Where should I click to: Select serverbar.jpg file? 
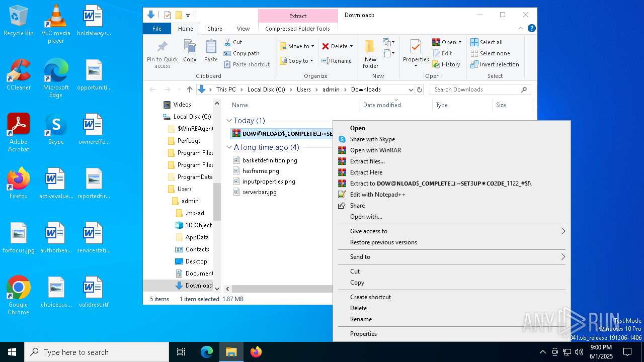point(255,192)
